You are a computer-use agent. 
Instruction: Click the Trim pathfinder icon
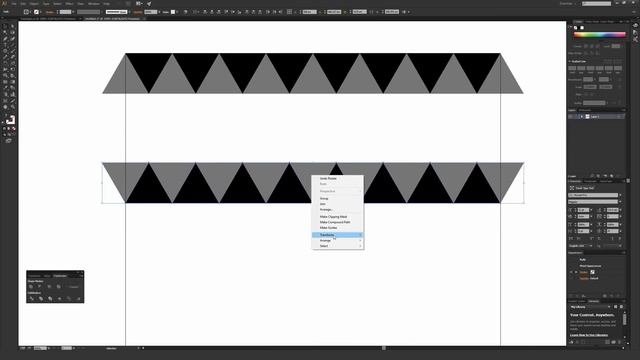pos(41,298)
